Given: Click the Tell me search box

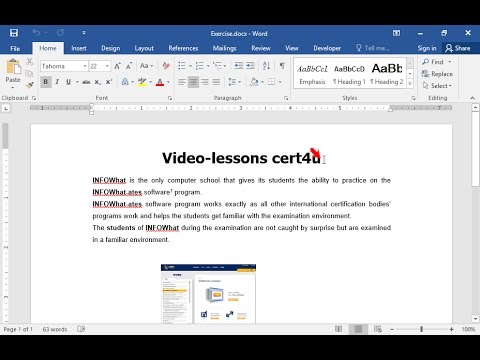Looking at the screenshot, I should (373, 48).
